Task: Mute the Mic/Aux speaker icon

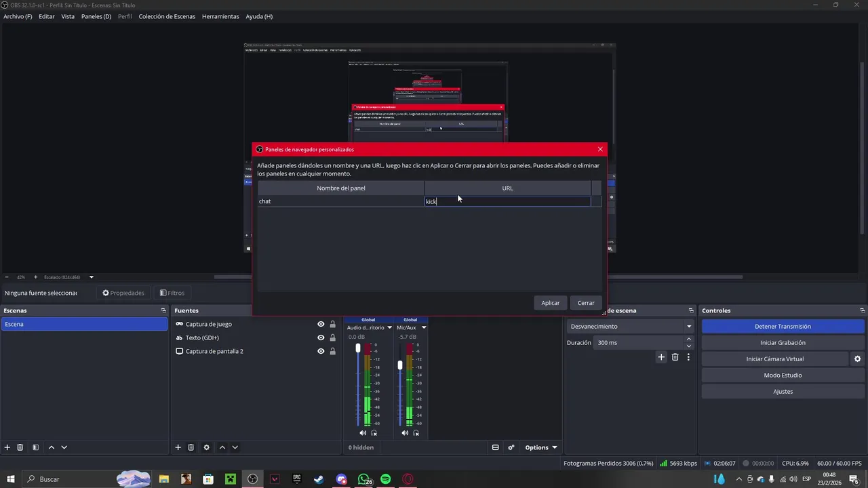Action: (x=405, y=433)
